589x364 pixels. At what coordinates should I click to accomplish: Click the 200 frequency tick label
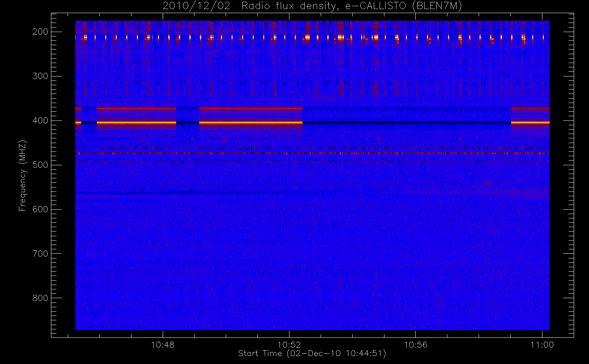pos(40,32)
